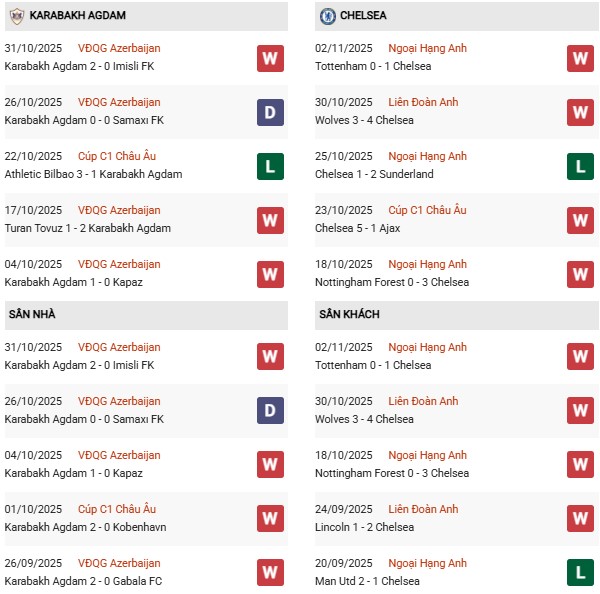Click the L badge for Man Utd match
Screen dimensions: 600x594
(x=580, y=573)
